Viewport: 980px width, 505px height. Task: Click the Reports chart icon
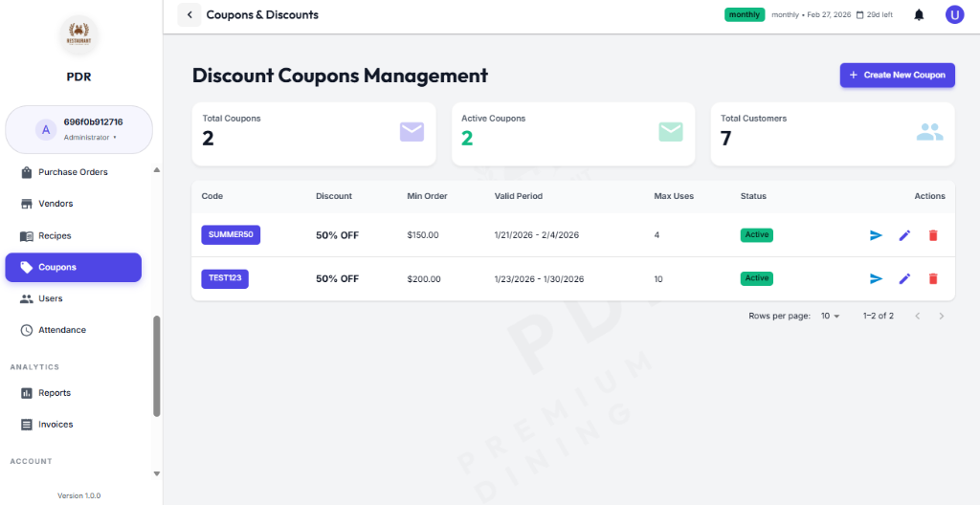[26, 393]
